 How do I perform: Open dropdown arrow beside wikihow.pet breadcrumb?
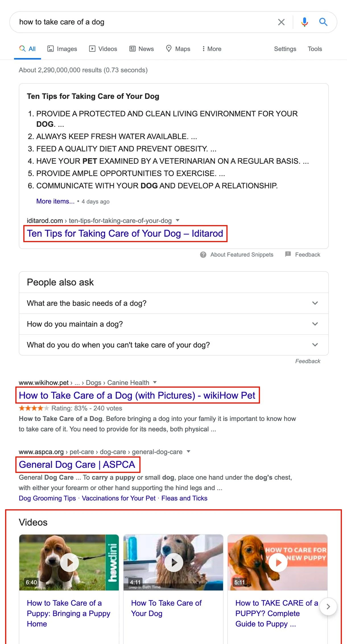(155, 382)
